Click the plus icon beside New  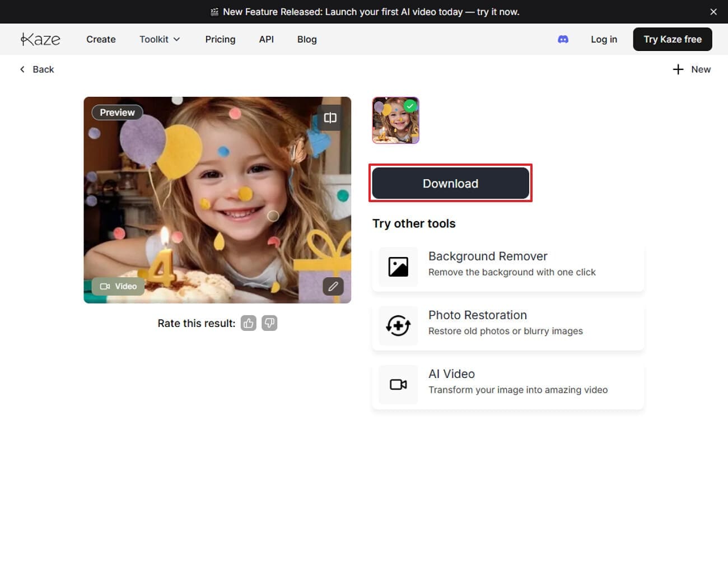[678, 69]
